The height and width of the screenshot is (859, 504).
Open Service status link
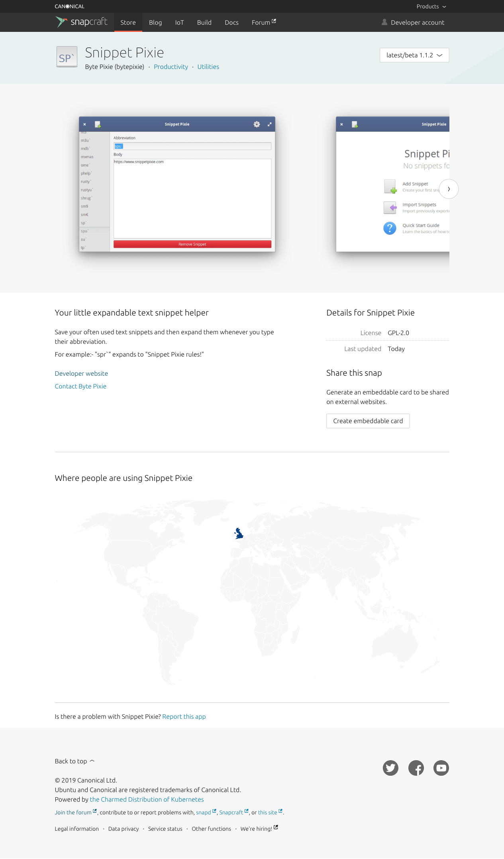tap(165, 829)
